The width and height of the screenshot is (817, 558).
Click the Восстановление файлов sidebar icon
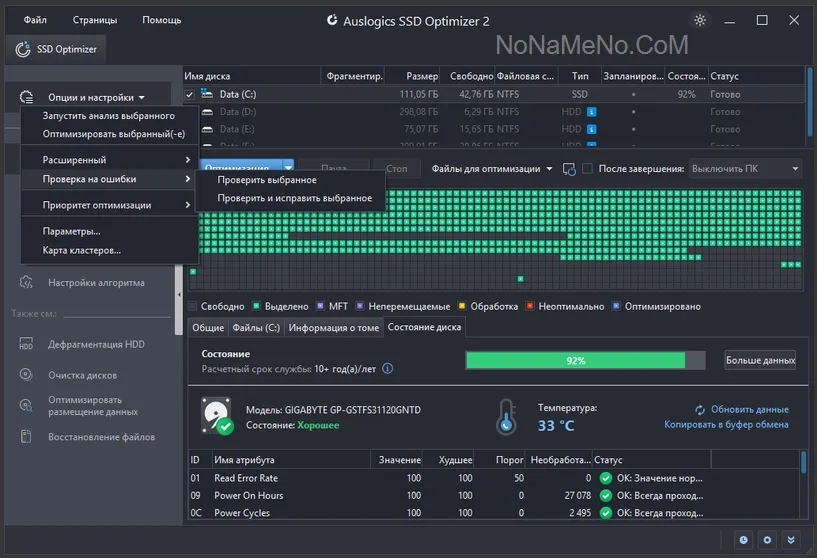[x=27, y=437]
